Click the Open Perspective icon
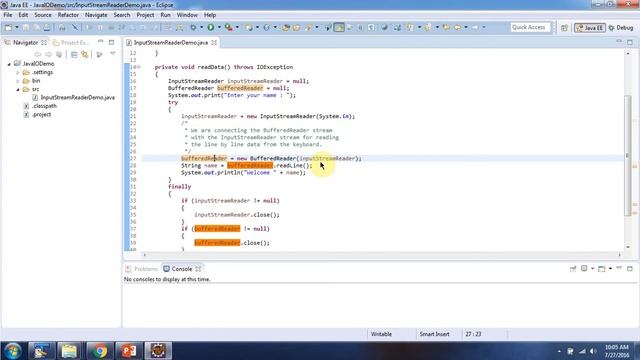This screenshot has height=360, width=640. [564, 28]
